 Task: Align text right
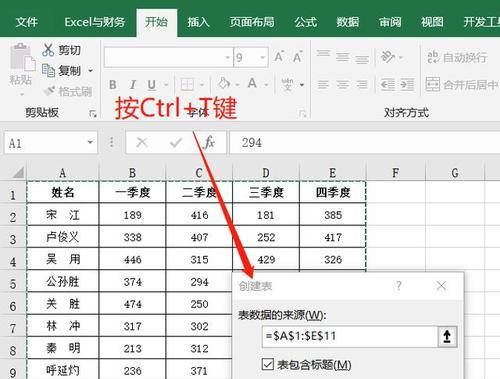362,84
